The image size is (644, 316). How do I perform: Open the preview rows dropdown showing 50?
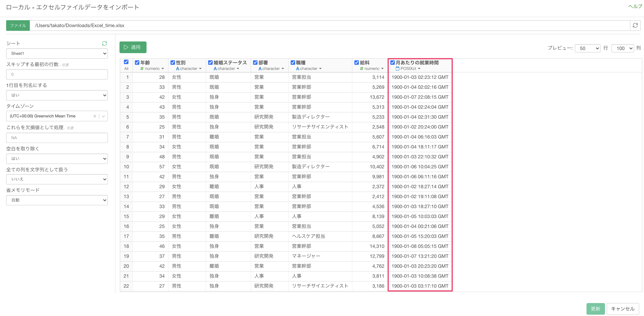coord(587,48)
